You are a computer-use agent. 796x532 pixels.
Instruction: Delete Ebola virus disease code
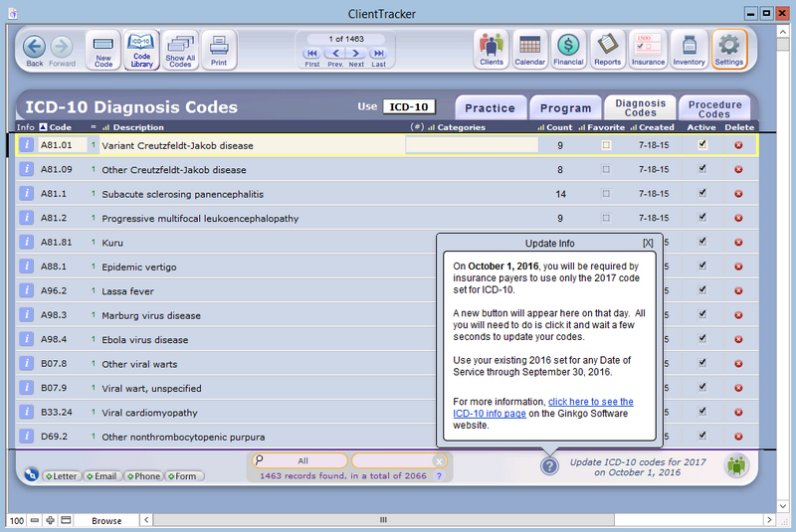[738, 339]
